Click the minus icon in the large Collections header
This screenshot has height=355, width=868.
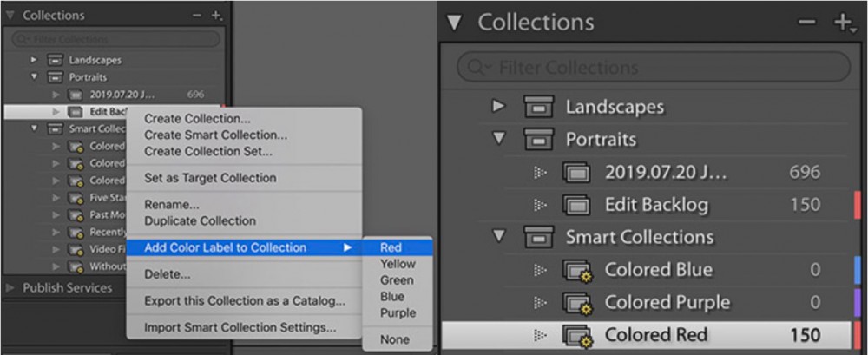[x=806, y=23]
